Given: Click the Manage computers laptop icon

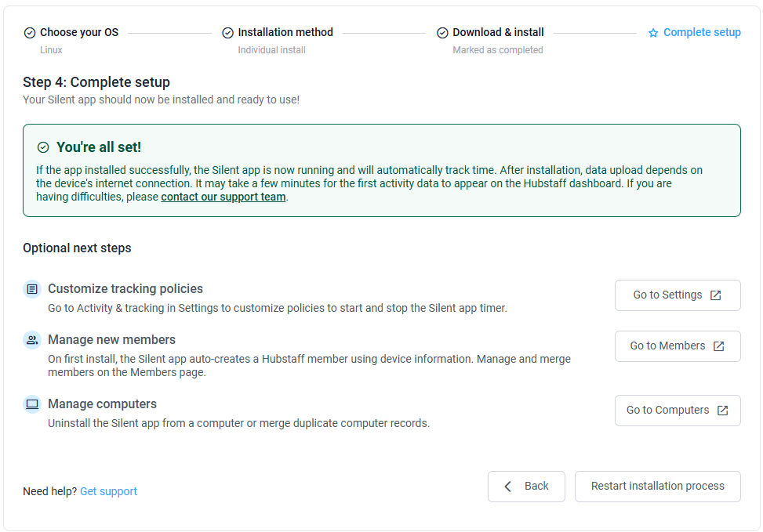Looking at the screenshot, I should tap(32, 404).
